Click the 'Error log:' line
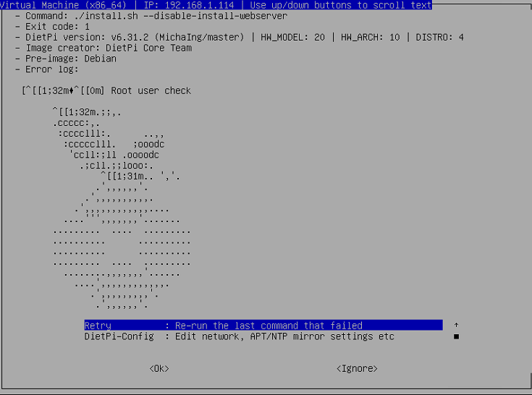532x395 pixels. (x=47, y=69)
